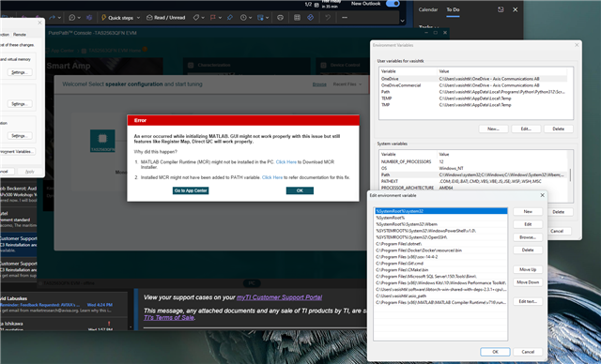The image size is (601, 364).
Task: Click the grid apps icon in Outlook toolbar
Action: (297, 18)
